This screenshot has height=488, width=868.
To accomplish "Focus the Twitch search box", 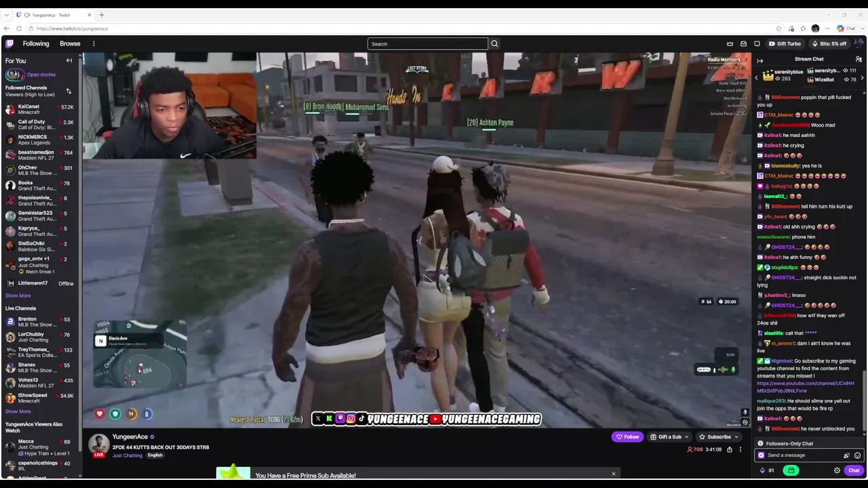I will (x=428, y=44).
